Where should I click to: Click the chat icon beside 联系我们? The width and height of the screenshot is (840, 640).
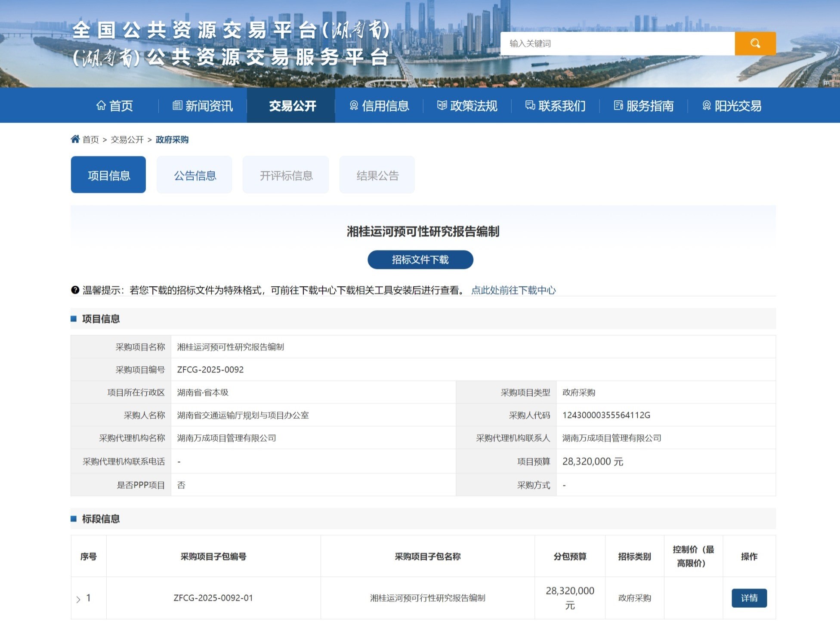coord(530,105)
